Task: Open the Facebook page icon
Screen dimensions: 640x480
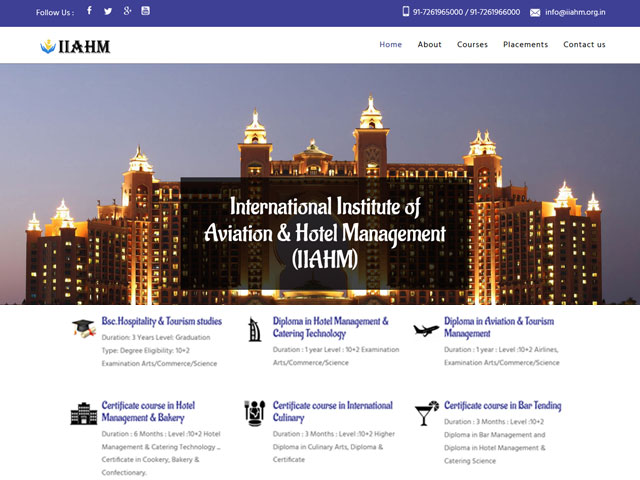Action: click(x=89, y=11)
